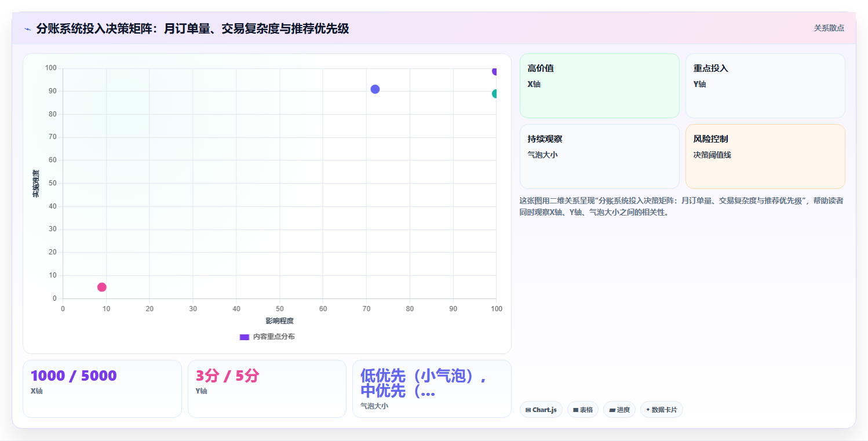Click the 气泡大小 text in the 持续观察 card
This screenshot has height=441, width=868.
(x=542, y=155)
